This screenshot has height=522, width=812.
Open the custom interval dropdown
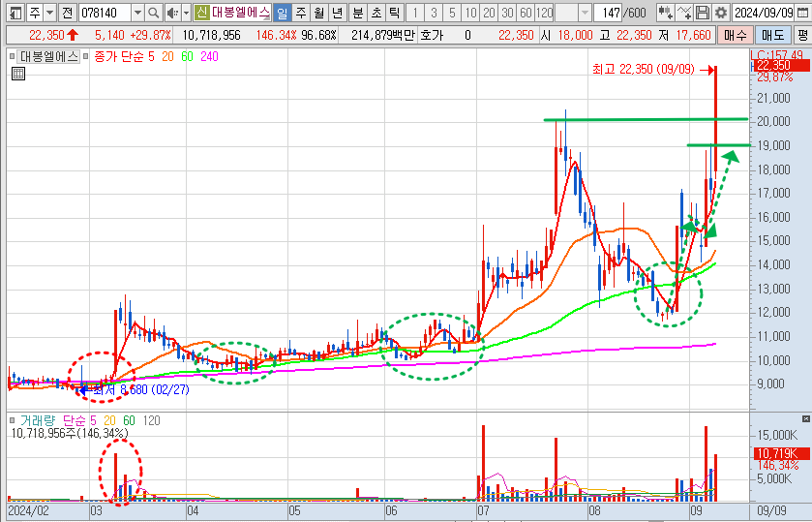[x=585, y=13]
